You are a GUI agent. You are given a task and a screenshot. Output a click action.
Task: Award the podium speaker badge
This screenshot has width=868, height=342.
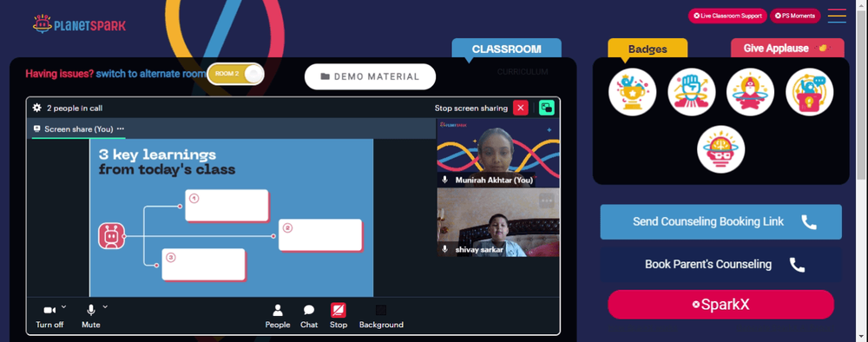click(809, 92)
